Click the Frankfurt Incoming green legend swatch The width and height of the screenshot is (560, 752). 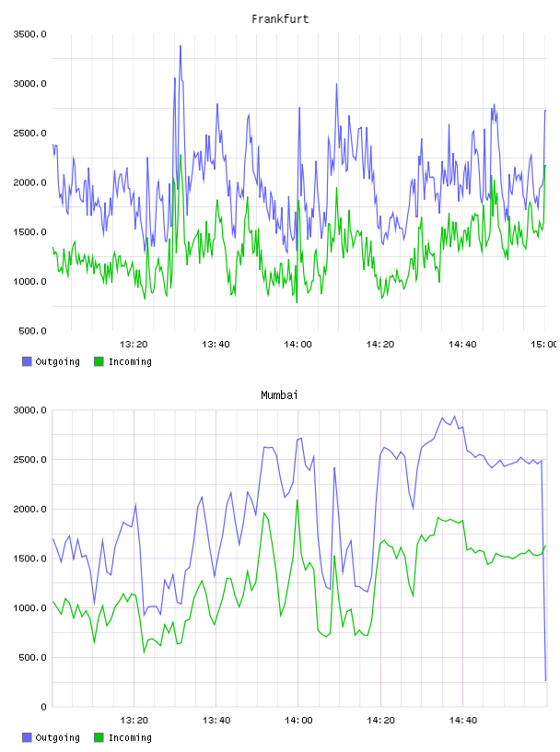coord(99,361)
